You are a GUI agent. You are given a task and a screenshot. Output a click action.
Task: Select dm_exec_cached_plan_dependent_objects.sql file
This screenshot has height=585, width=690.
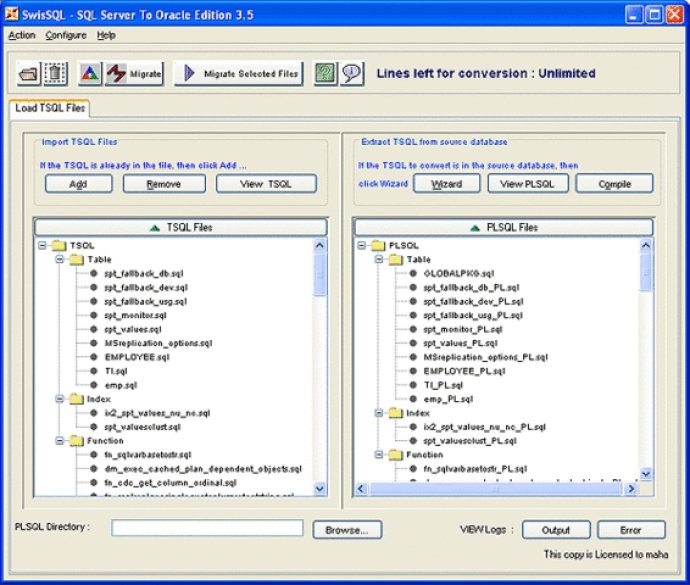coord(203,469)
